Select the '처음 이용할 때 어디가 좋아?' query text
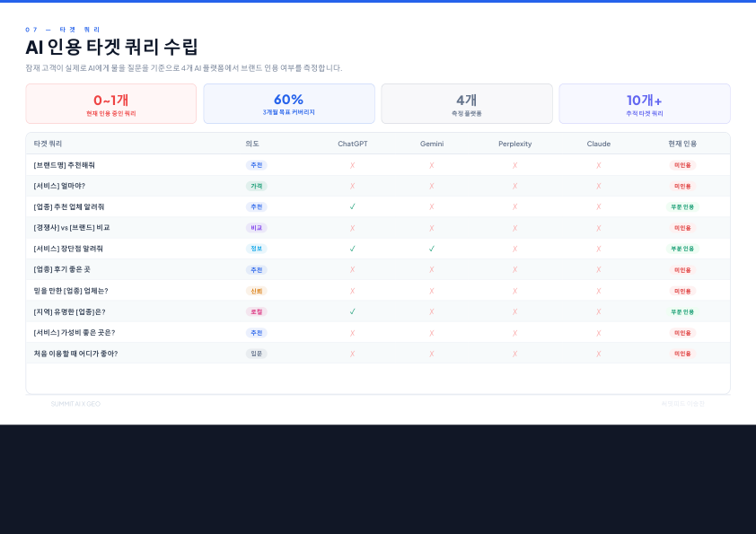This screenshot has height=534, width=756. (75, 354)
